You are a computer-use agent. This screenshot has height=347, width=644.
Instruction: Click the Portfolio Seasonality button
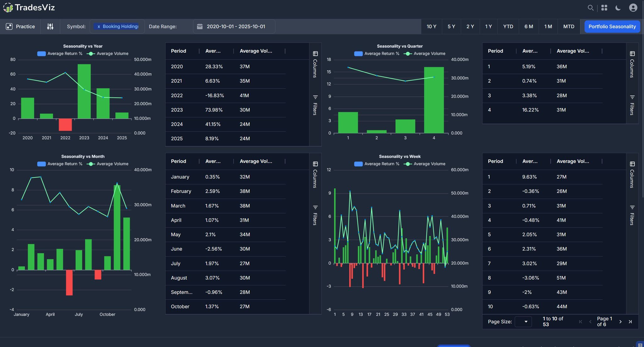point(612,26)
